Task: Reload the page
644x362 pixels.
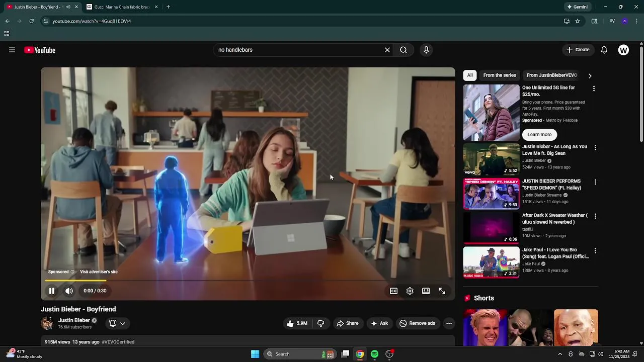Action: 31,21
